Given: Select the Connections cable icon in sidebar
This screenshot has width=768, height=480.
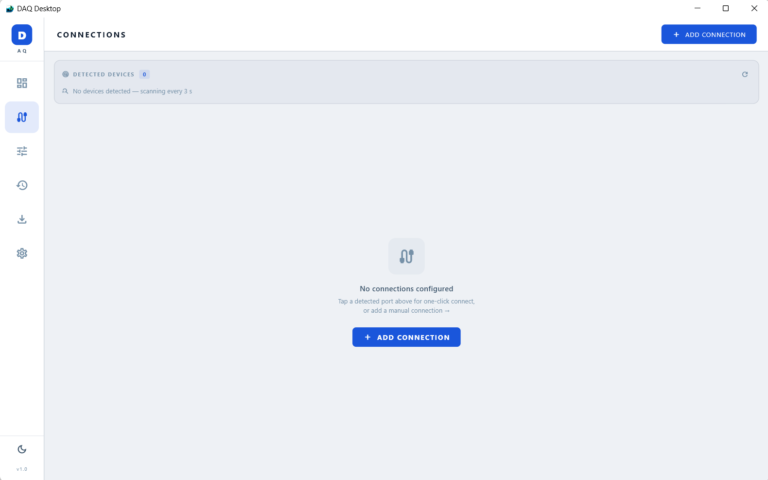Looking at the screenshot, I should click(x=22, y=117).
